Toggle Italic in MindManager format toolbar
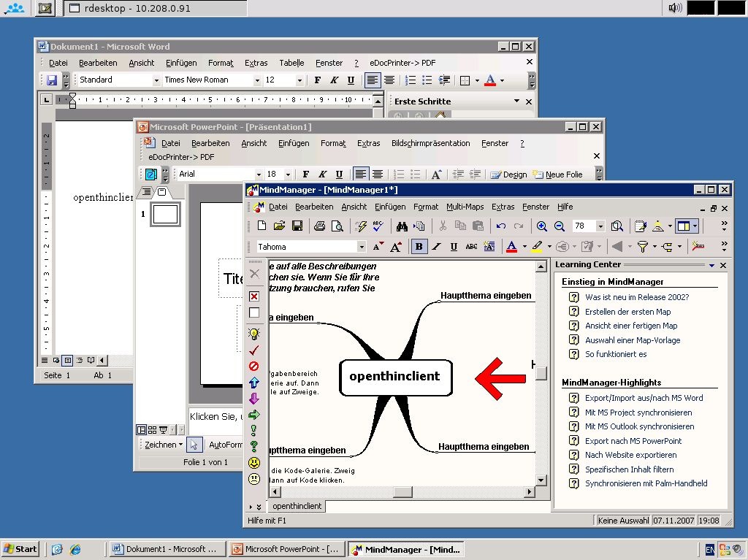The width and height of the screenshot is (748, 560). 437,247
